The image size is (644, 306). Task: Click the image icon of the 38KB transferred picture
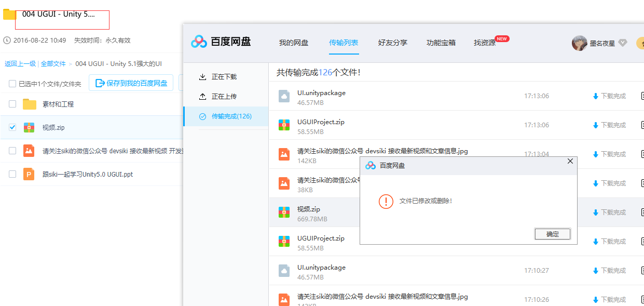pos(284,183)
